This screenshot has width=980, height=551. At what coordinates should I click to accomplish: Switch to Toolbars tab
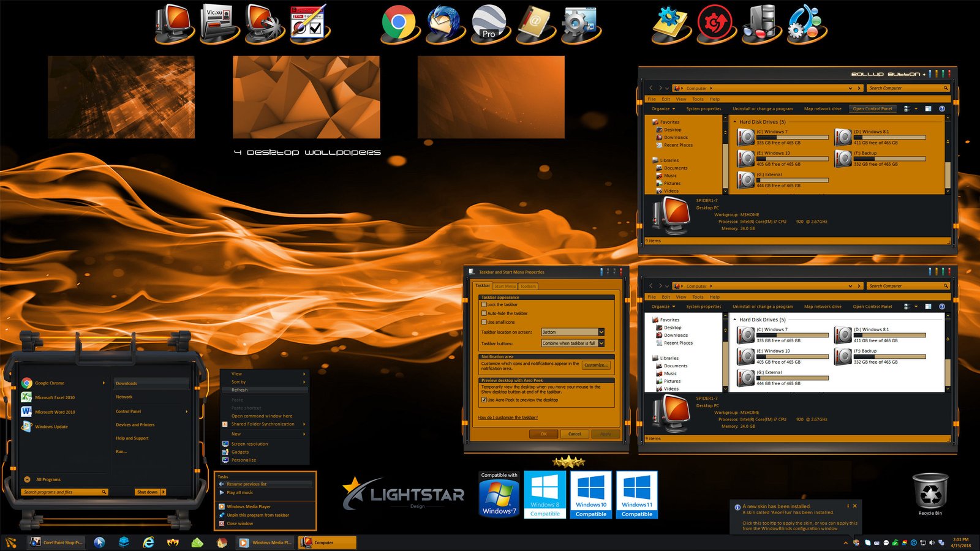click(x=528, y=286)
